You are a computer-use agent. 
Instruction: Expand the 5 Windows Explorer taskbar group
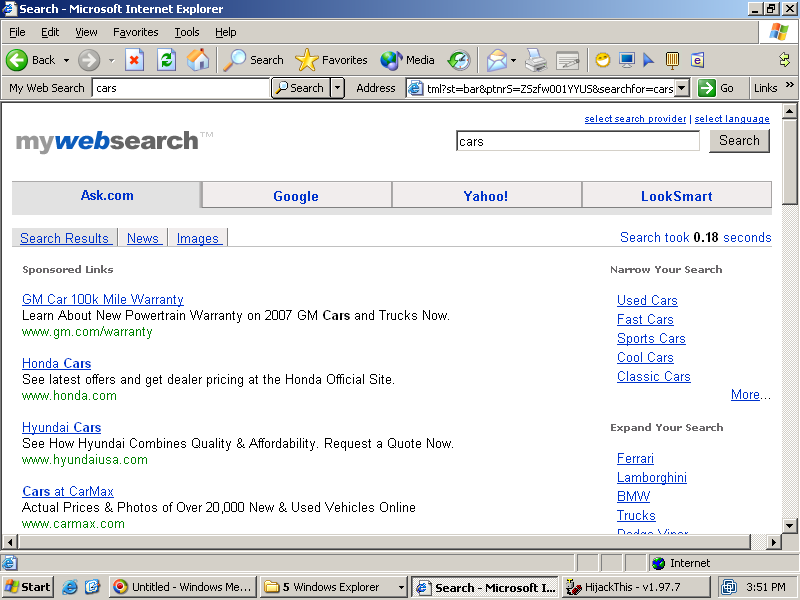[401, 587]
